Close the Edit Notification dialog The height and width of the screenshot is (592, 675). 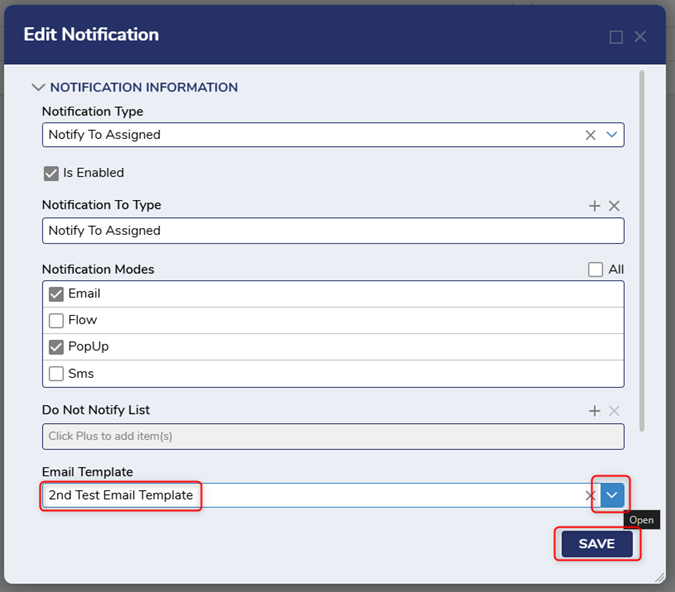640,37
